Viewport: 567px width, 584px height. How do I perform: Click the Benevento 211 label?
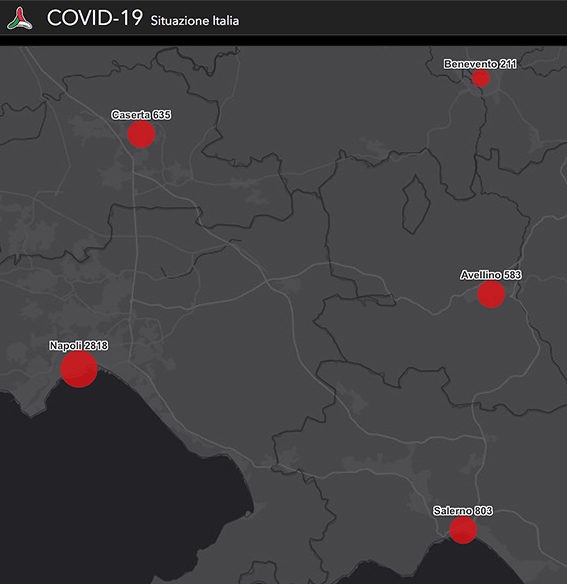pyautogui.click(x=480, y=64)
